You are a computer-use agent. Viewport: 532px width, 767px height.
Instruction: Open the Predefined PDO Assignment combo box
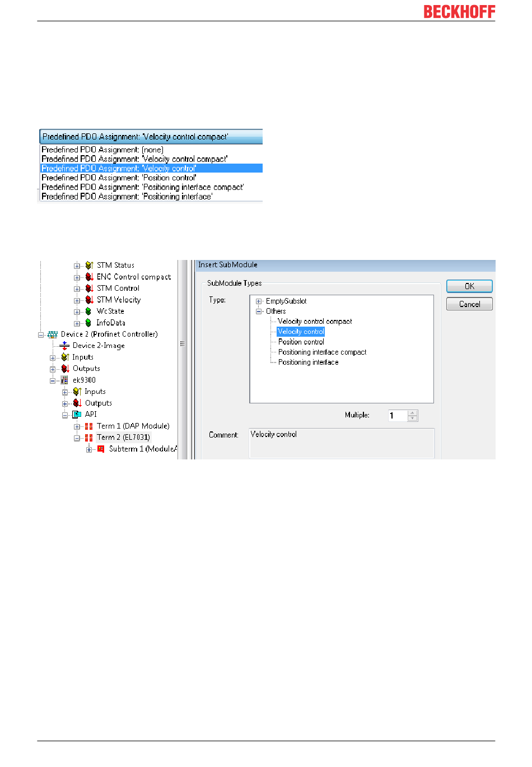click(151, 137)
